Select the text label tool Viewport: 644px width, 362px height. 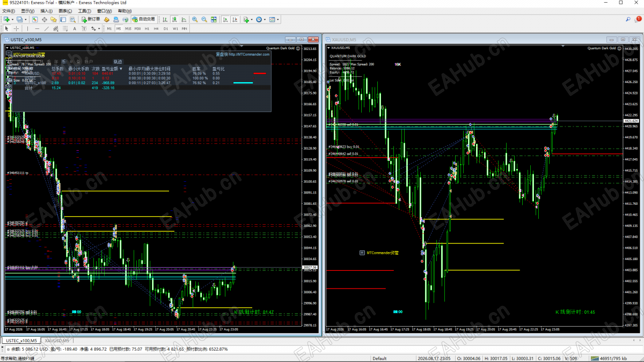tap(84, 28)
